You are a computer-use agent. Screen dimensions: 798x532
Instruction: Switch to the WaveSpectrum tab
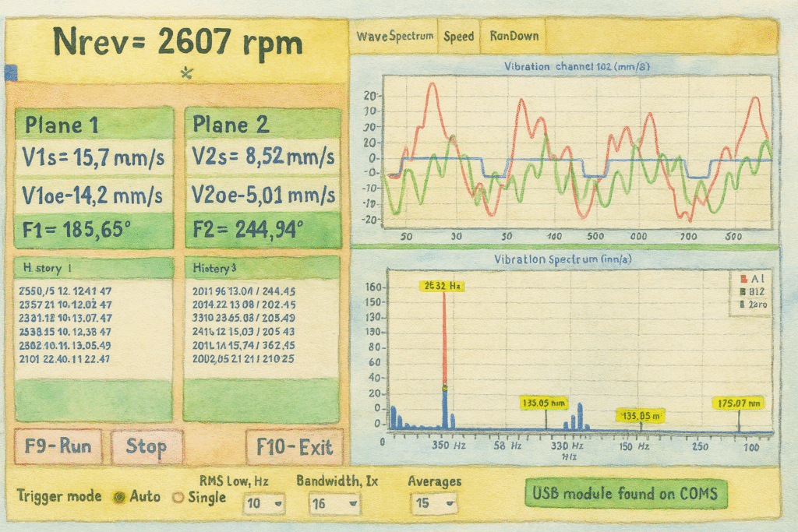tap(394, 37)
